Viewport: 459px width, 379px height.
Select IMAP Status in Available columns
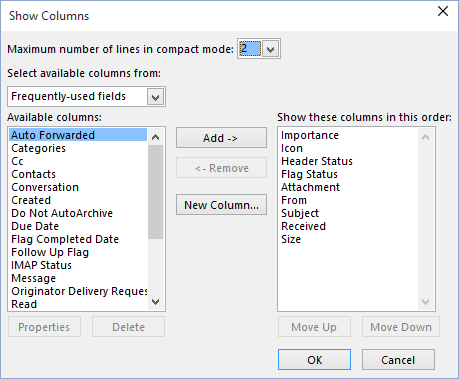pos(78,265)
